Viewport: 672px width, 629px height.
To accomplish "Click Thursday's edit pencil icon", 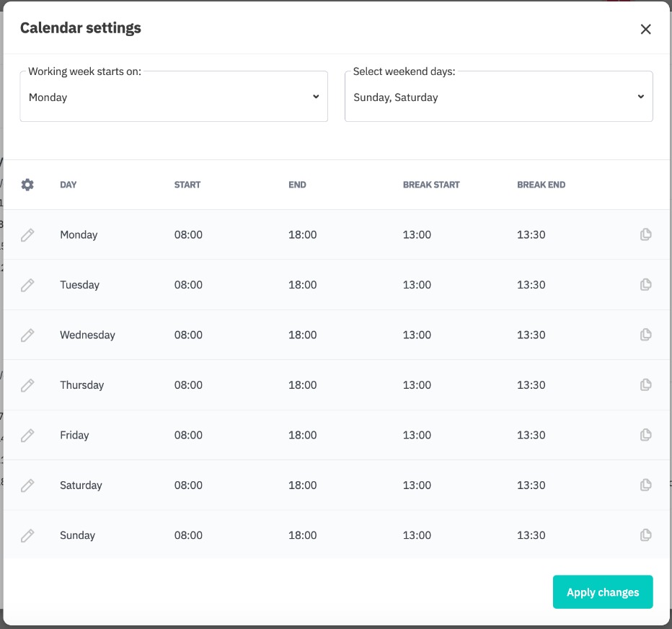I will (x=27, y=385).
